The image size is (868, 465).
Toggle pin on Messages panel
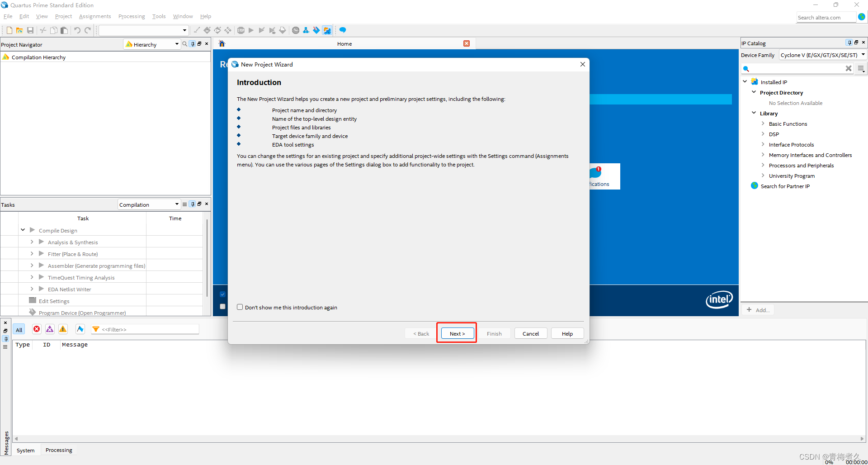point(5,339)
